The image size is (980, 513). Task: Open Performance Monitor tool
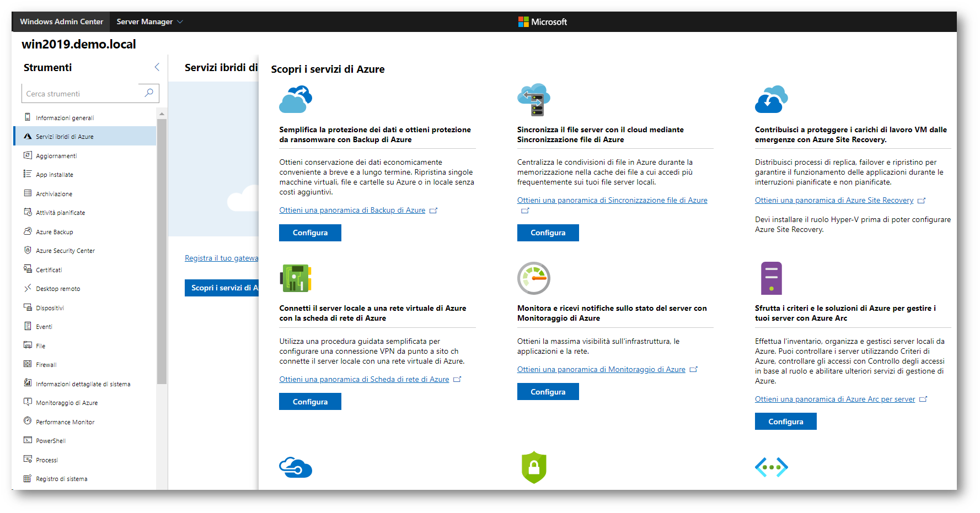pos(85,422)
